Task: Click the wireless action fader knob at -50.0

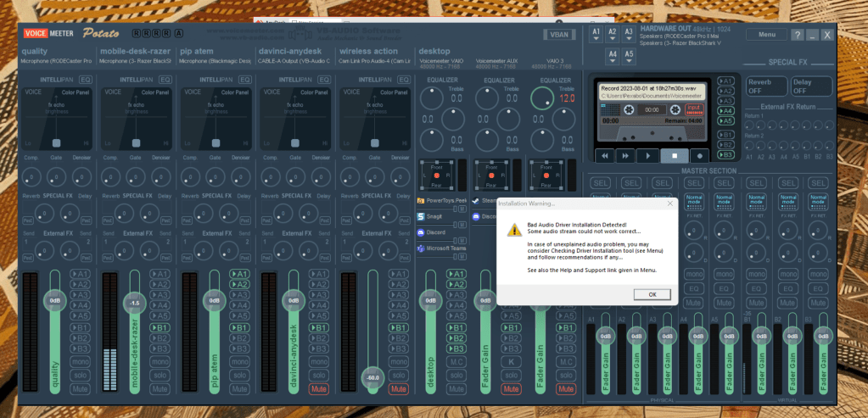Action: [x=373, y=377]
